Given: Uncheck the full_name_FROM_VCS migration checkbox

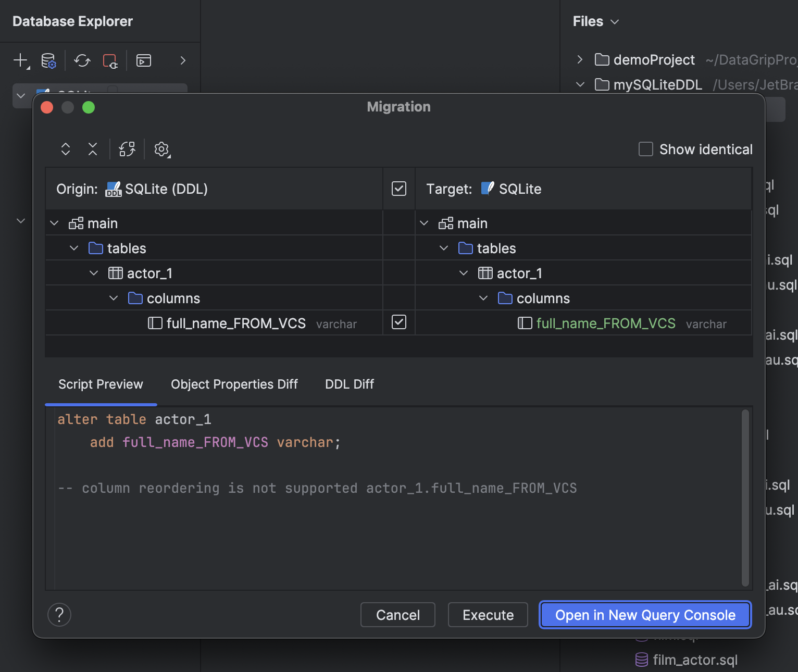Looking at the screenshot, I should pos(398,322).
